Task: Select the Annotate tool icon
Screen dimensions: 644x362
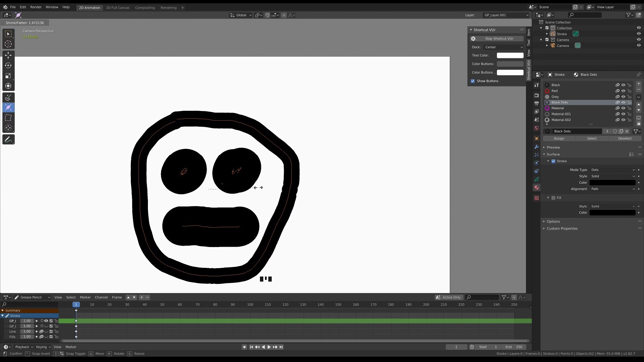Action: (8, 139)
